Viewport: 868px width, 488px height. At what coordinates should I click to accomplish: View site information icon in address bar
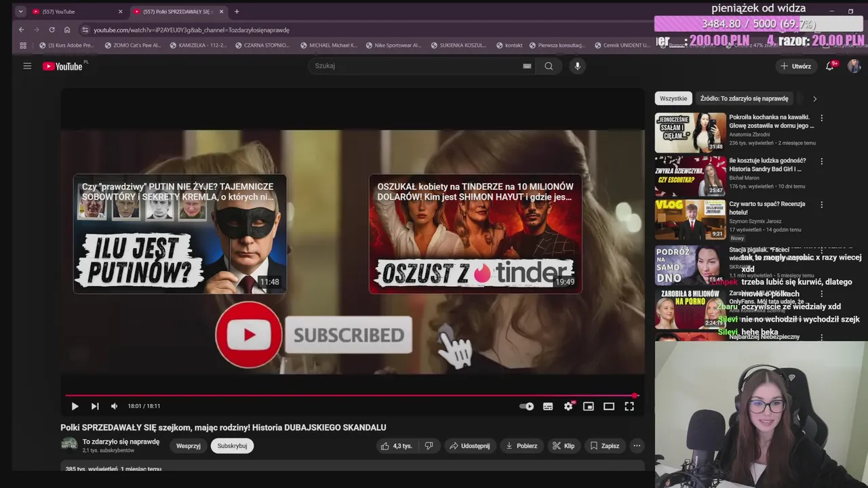(85, 30)
